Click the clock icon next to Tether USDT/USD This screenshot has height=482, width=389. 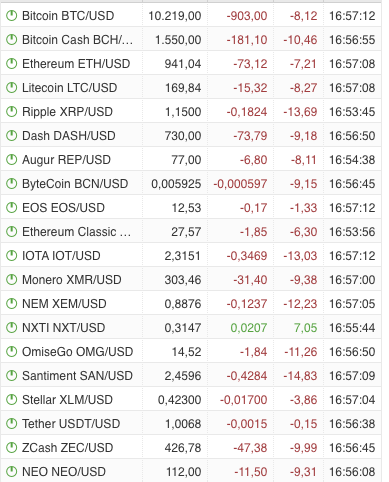[x=12, y=424]
